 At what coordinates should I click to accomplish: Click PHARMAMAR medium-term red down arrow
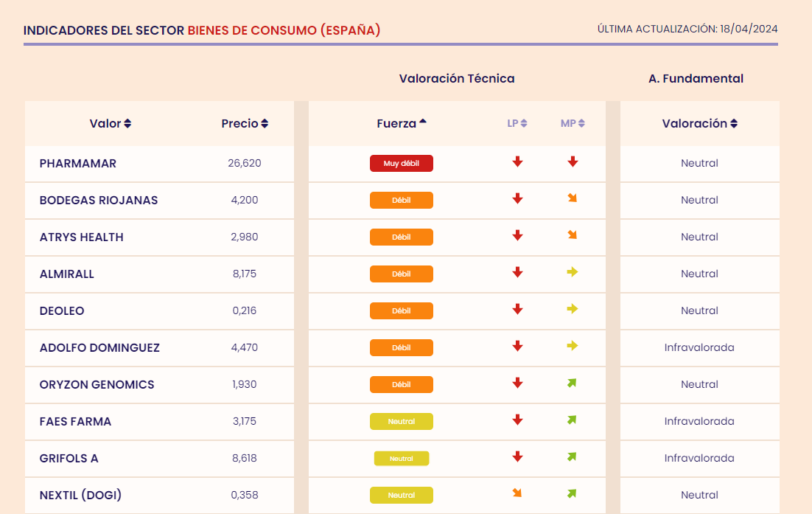573,162
